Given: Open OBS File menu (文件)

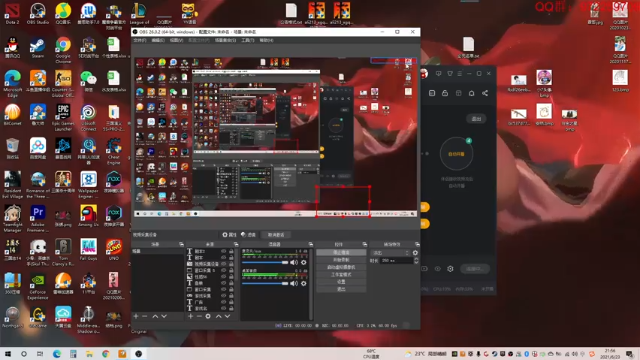Looking at the screenshot, I should click(140, 40).
